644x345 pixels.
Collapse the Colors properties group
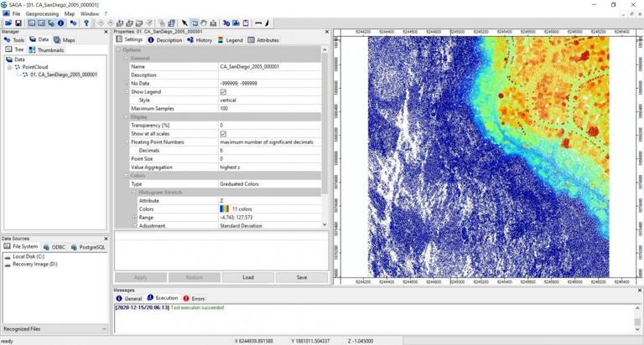coord(127,176)
